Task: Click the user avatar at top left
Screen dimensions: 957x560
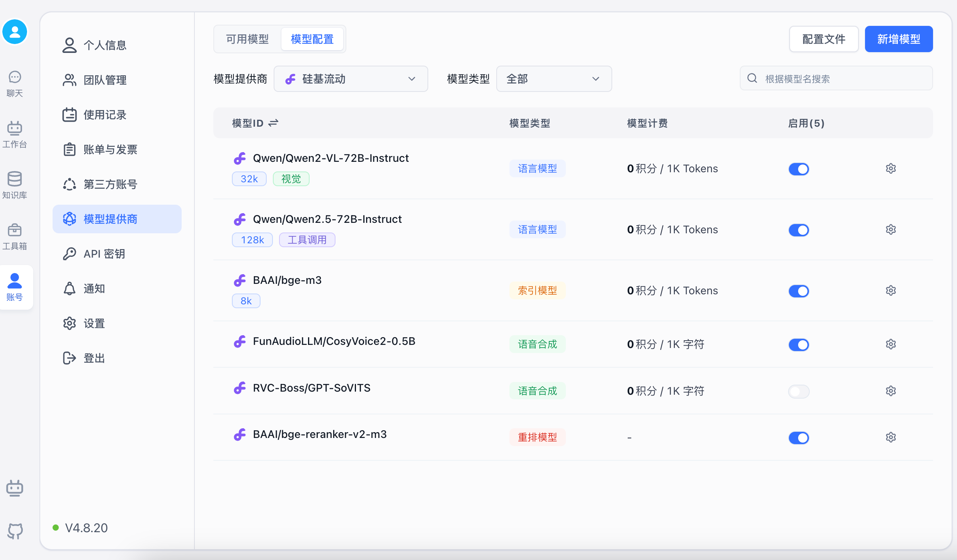Action: pos(15,32)
